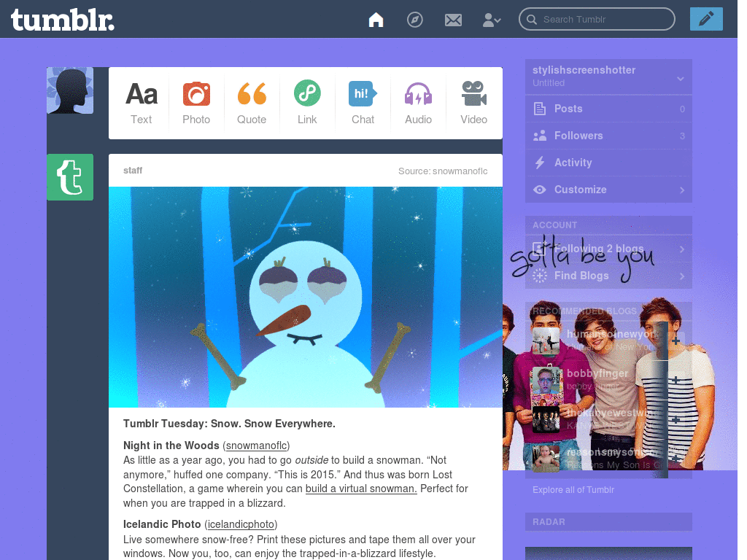
Task: Create a new Link post
Action: 307,104
